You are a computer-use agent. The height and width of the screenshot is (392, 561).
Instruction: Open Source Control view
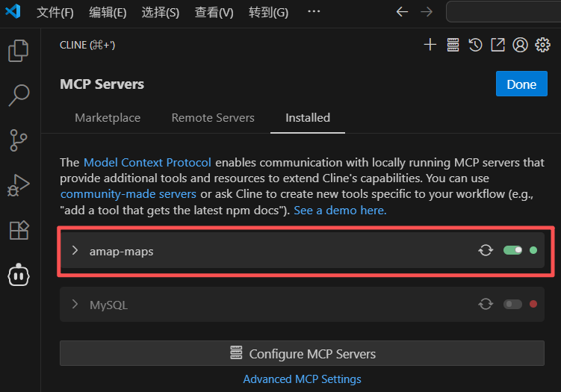pos(19,140)
